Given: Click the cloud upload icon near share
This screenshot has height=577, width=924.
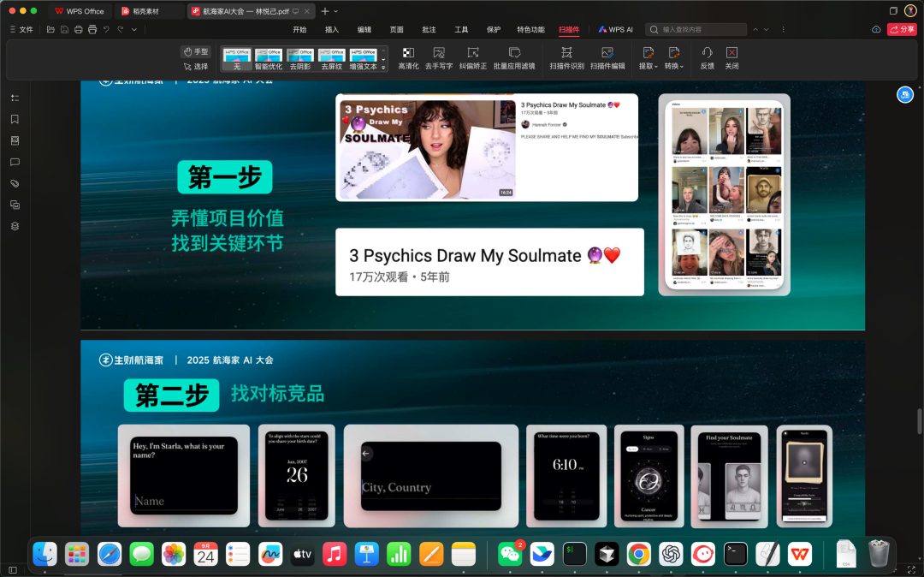Looking at the screenshot, I should (x=876, y=29).
